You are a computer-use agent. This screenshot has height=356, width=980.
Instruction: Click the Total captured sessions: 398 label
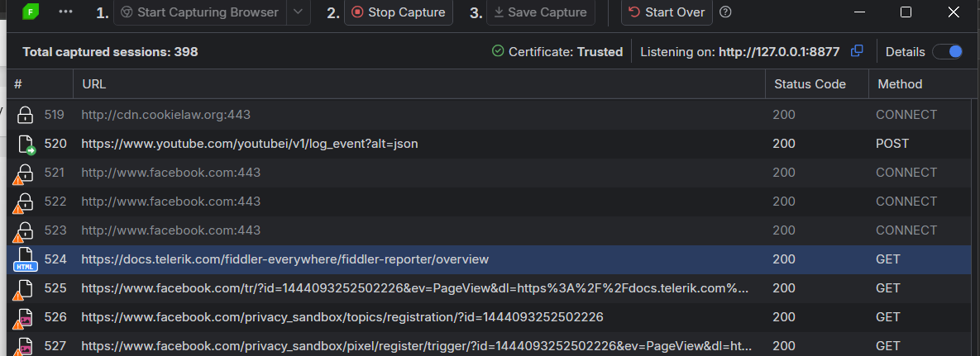110,52
